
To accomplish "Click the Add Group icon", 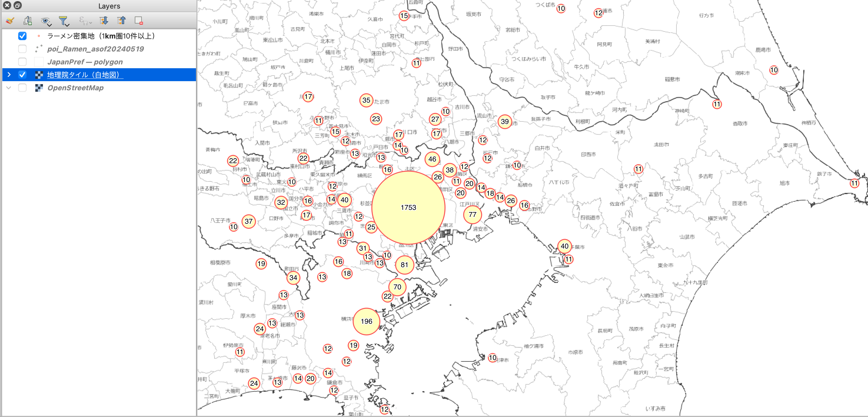I will (28, 21).
